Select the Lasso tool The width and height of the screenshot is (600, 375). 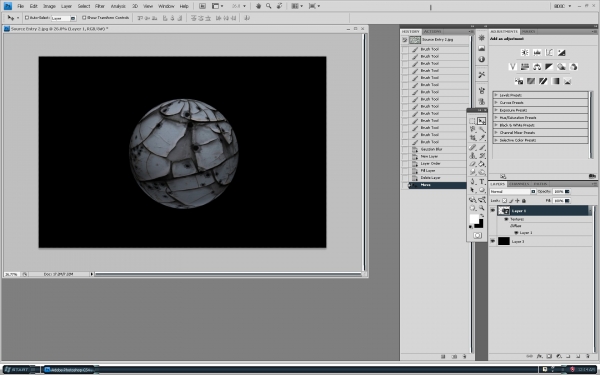click(x=473, y=129)
